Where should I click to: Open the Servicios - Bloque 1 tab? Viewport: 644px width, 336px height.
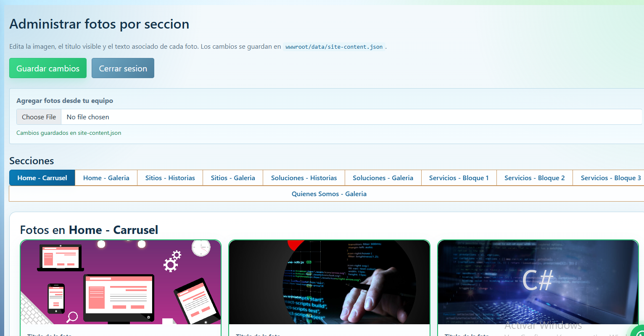click(x=459, y=178)
